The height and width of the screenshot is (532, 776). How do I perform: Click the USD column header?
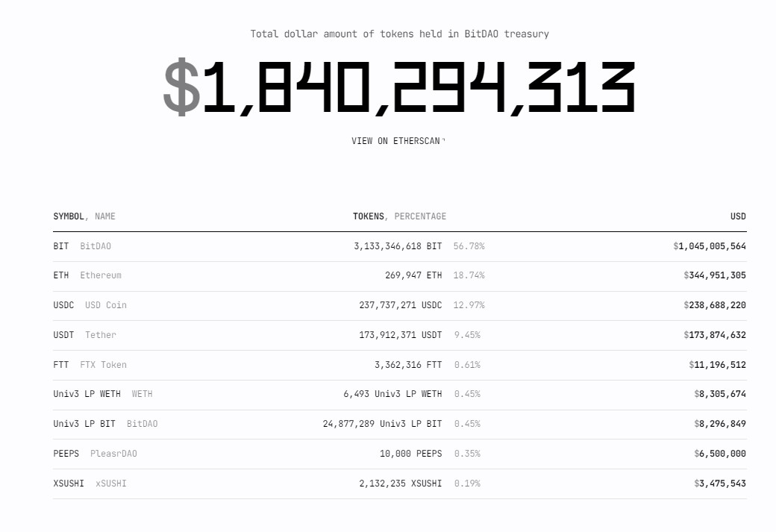738,216
